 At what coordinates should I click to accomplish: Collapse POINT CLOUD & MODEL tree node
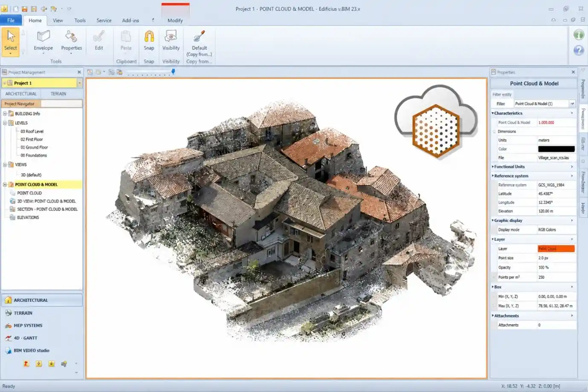tap(5, 184)
